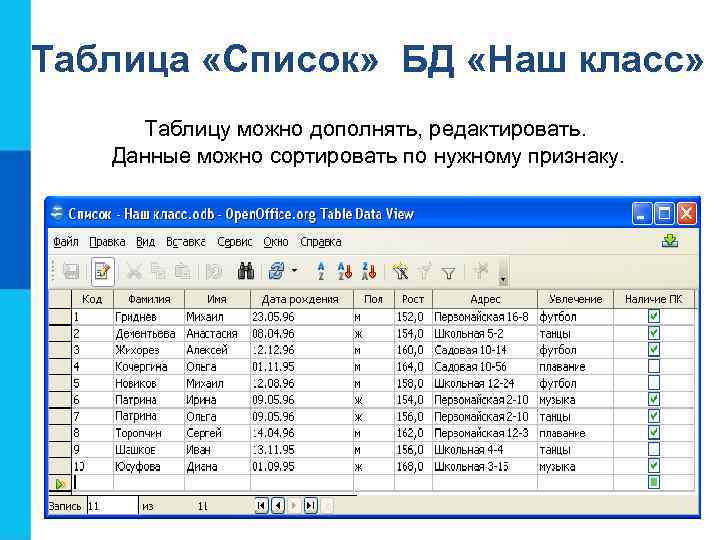Click the green update icon in menu bar

(x=670, y=241)
